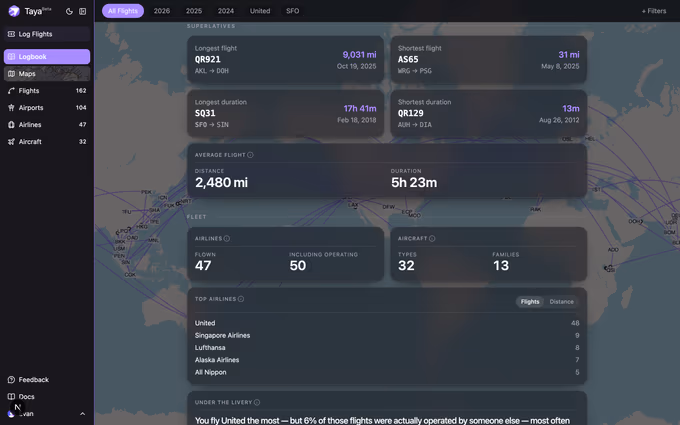Viewport: 680px width, 425px height.
Task: Open Feedback link
Action: click(x=47, y=379)
